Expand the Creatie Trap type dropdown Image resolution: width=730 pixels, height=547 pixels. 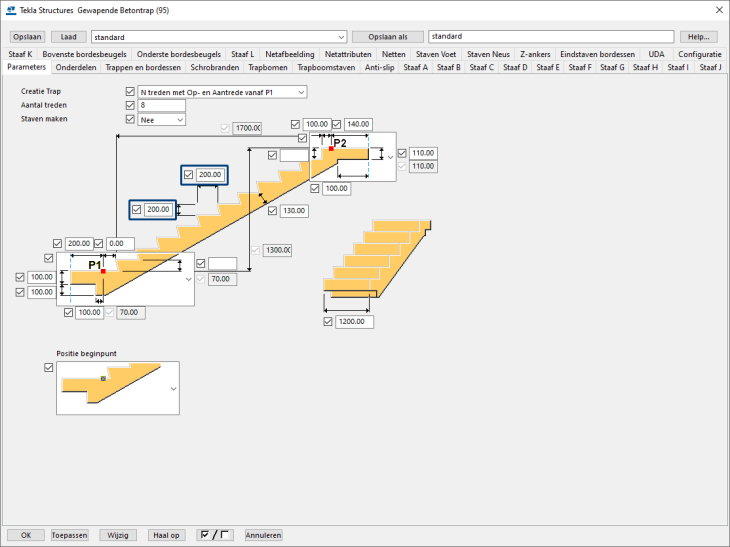point(300,91)
